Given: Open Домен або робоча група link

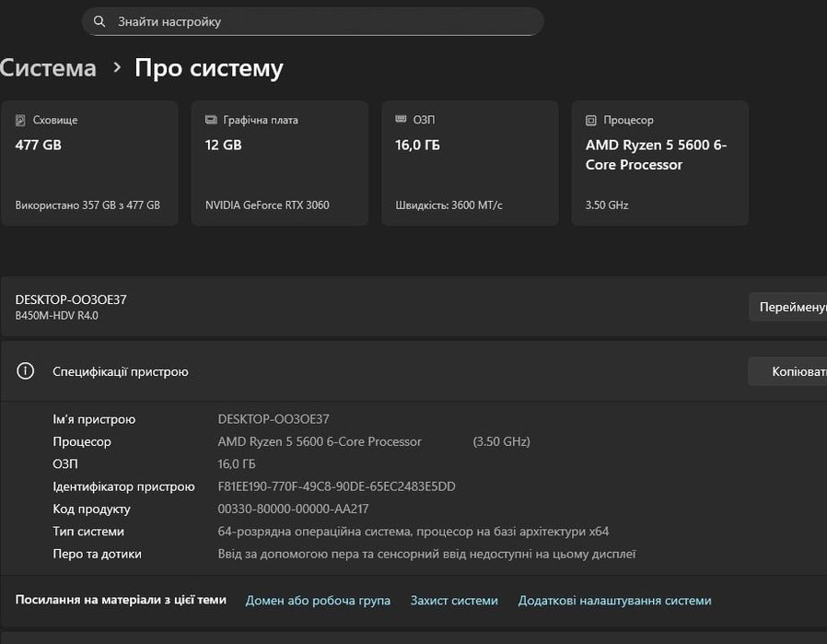Looking at the screenshot, I should coord(318,601).
